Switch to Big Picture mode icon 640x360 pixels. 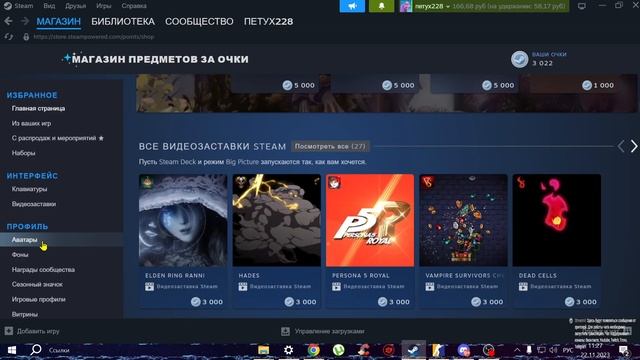582,6
